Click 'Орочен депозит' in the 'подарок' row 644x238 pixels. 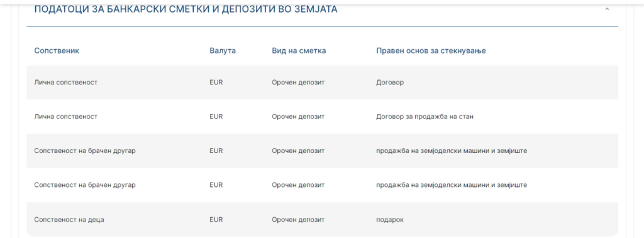point(298,220)
